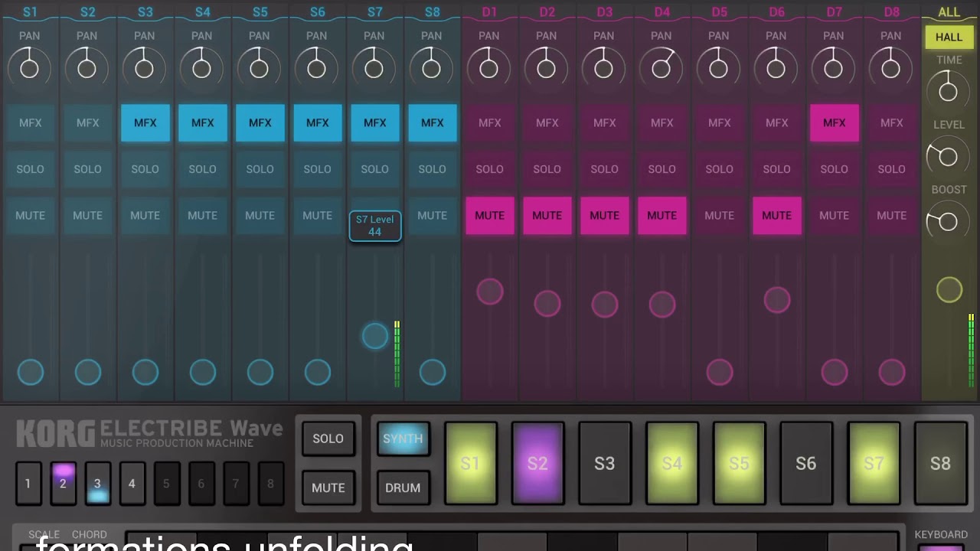The image size is (980, 551).
Task: Adjust the BOOST knob
Action: [x=948, y=222]
